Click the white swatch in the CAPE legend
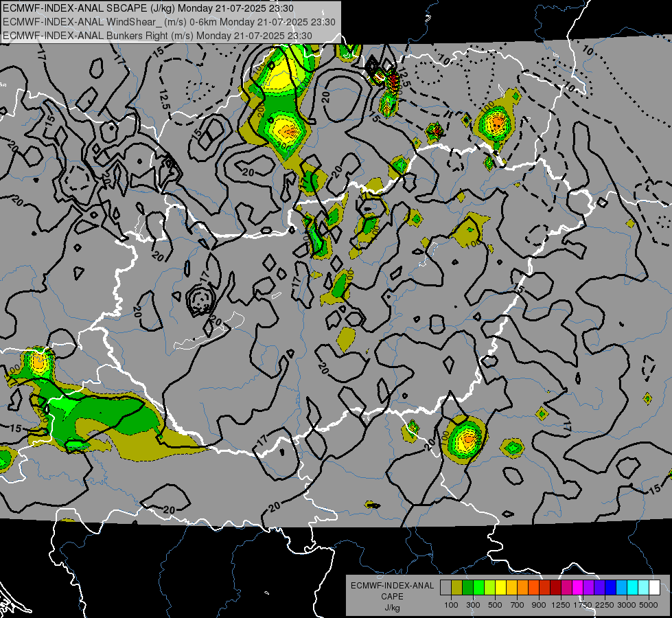 click(x=654, y=588)
